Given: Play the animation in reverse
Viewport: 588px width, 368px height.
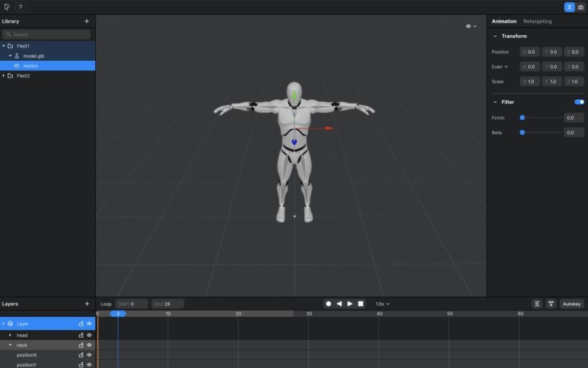Looking at the screenshot, I should (x=339, y=304).
